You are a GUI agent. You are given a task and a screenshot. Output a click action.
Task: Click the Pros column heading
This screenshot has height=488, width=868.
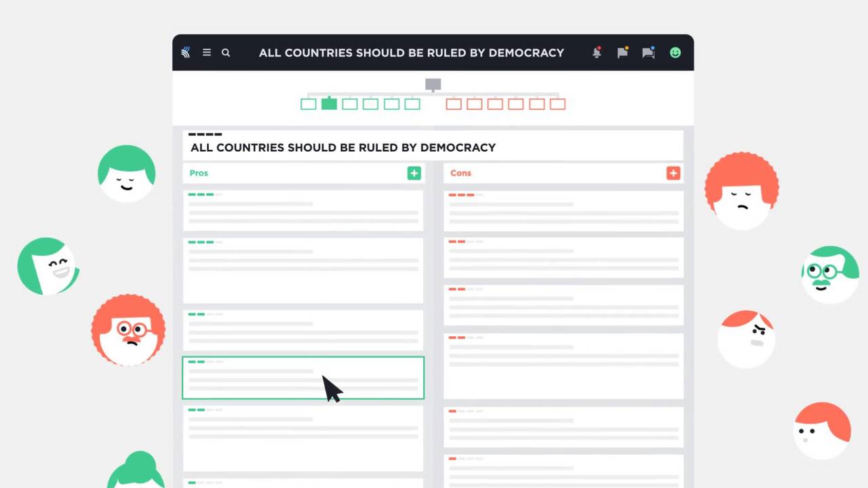click(199, 173)
